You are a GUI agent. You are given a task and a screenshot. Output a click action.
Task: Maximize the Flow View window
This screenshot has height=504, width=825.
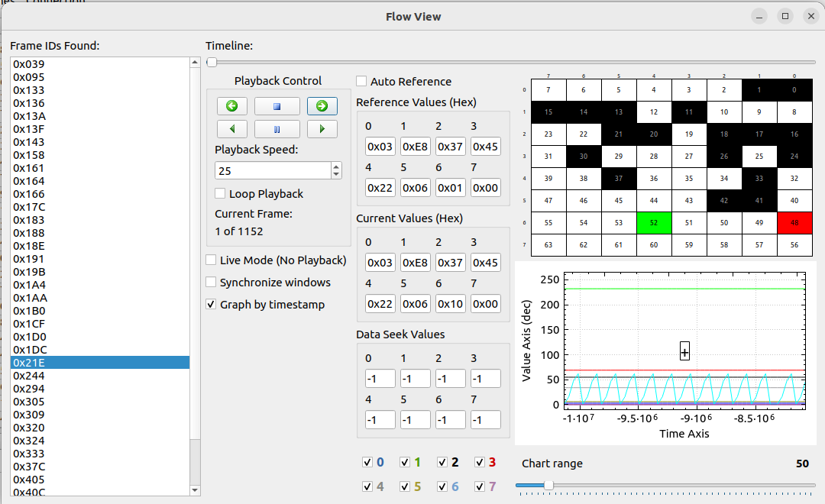[x=785, y=16]
